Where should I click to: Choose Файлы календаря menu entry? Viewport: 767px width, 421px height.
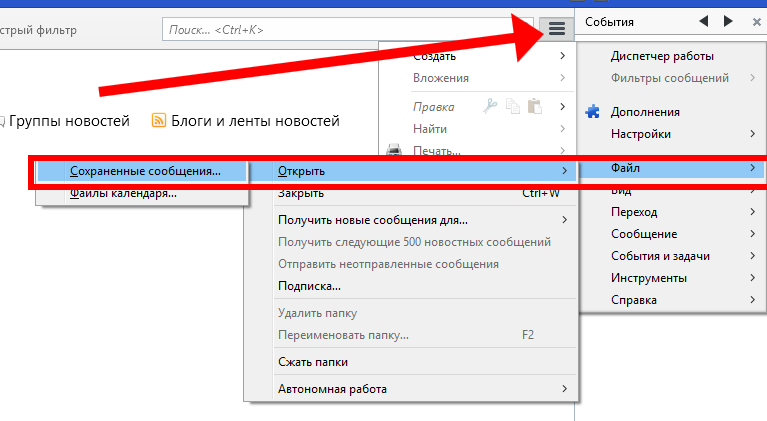point(124,194)
